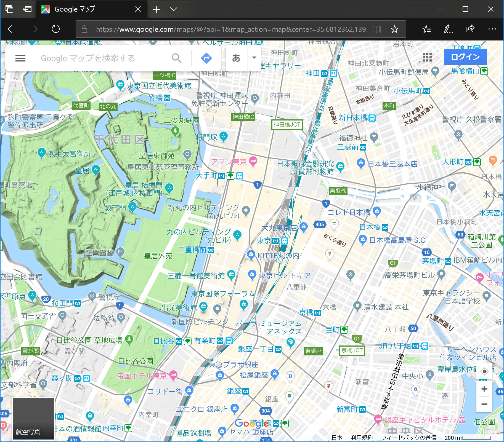The height and width of the screenshot is (442, 504).
Task: Open browser settings and more menu
Action: [x=492, y=29]
